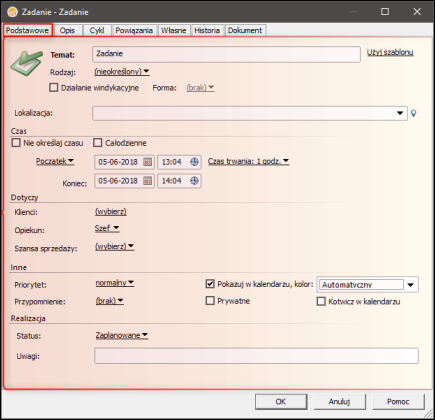The width and height of the screenshot is (435, 420).
Task: Click the app icon in the title bar
Action: click(x=13, y=12)
